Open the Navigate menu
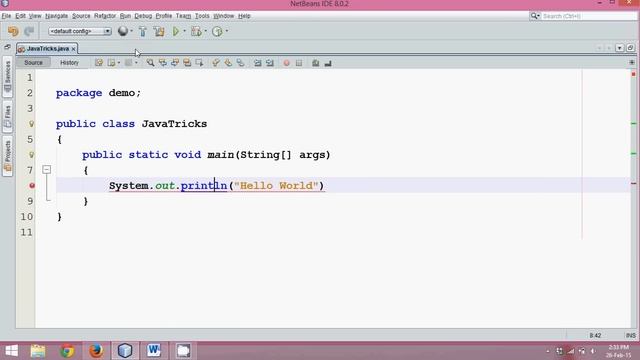Image resolution: width=640 pixels, height=360 pixels. (x=57, y=16)
